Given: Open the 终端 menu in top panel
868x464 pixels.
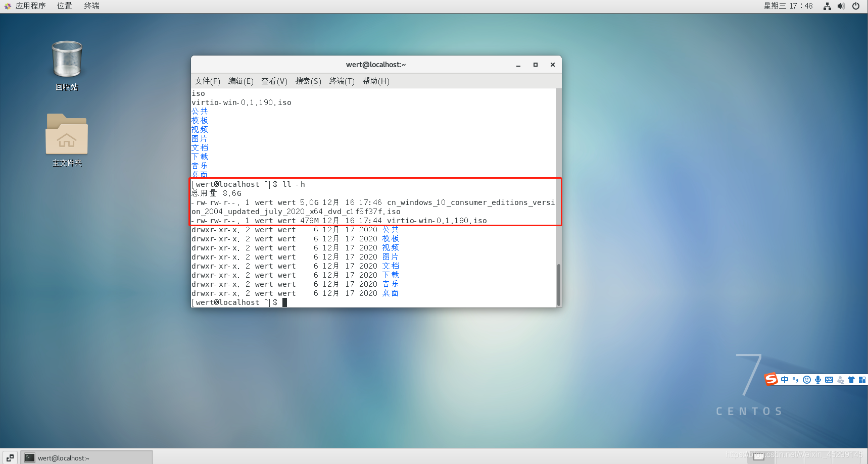Looking at the screenshot, I should pos(91,6).
